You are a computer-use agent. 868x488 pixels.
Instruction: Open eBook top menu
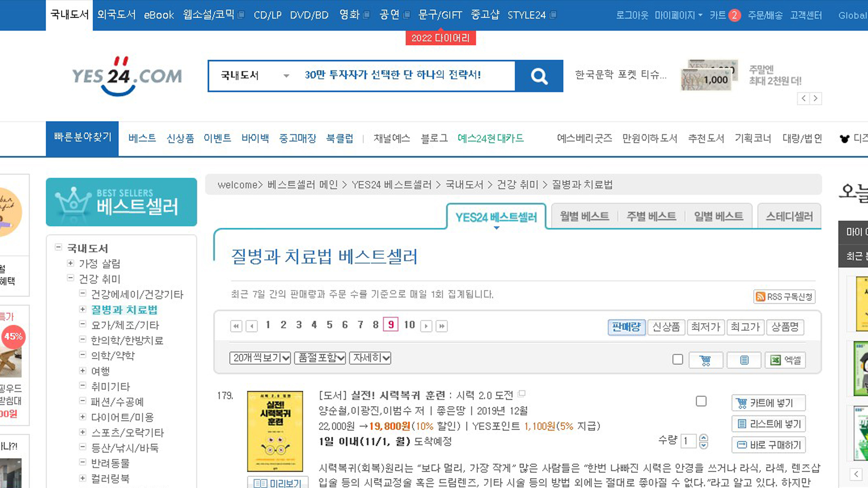point(159,15)
